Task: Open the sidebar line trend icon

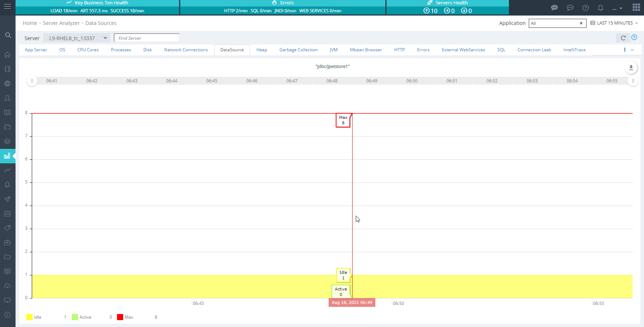Action: click(x=7, y=170)
